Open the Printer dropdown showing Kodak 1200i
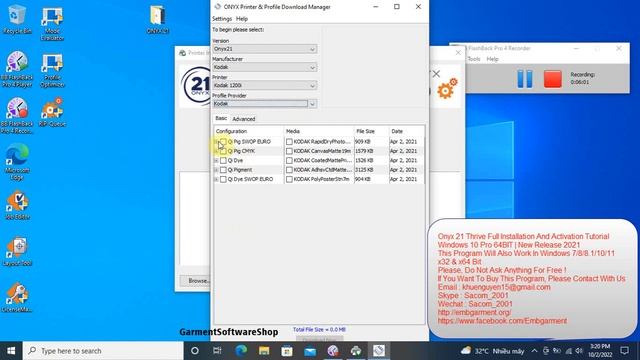Screen dimensions: 640x360 coord(264,85)
